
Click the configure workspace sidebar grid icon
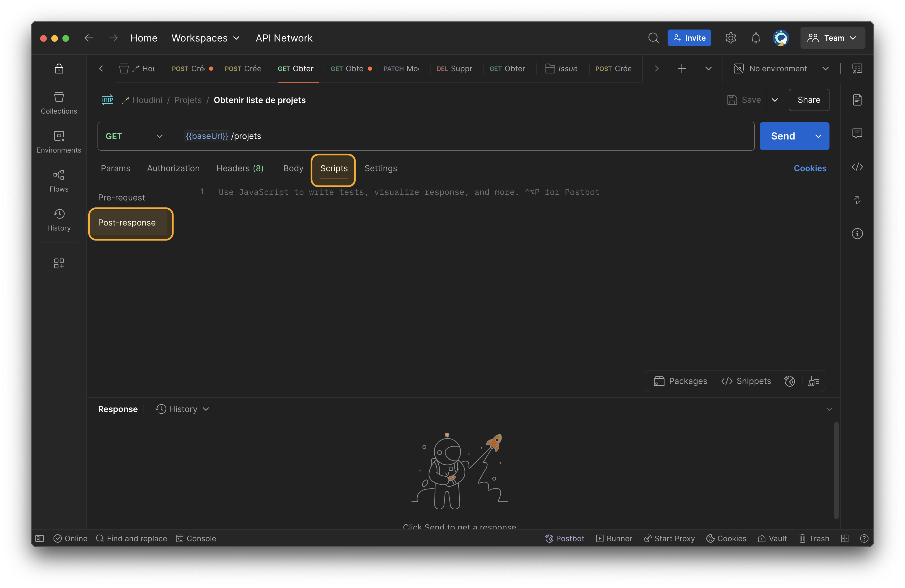coord(59,263)
